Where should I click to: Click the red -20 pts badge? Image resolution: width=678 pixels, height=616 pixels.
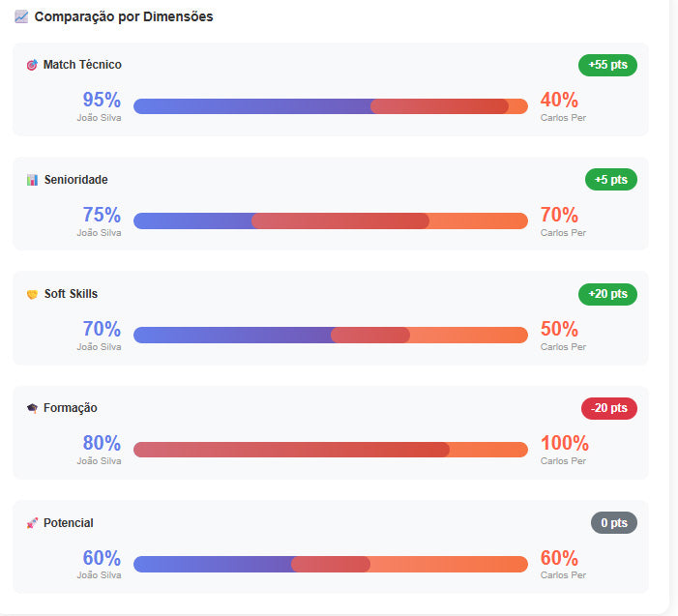tap(608, 408)
